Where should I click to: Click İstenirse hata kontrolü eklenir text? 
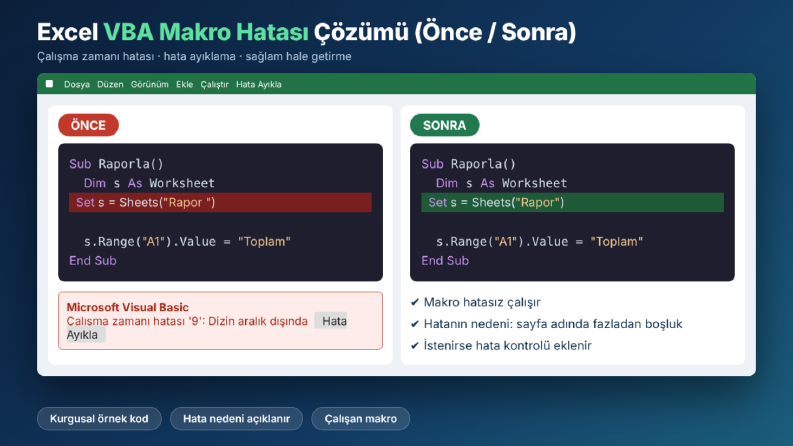(507, 346)
